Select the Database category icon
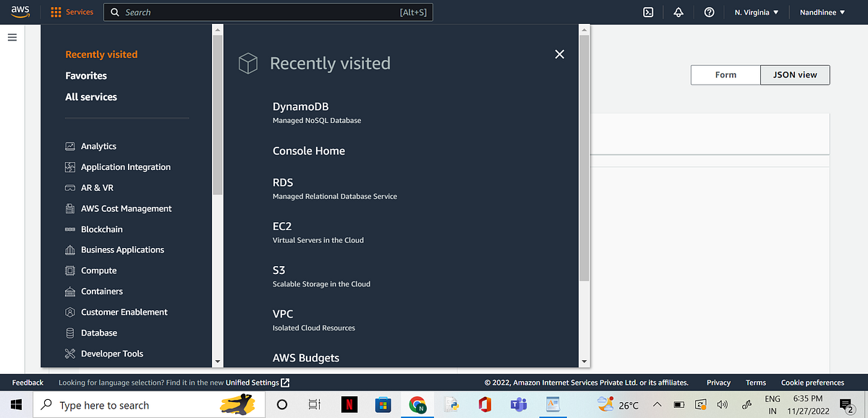Image resolution: width=868 pixels, height=418 pixels. [69, 333]
